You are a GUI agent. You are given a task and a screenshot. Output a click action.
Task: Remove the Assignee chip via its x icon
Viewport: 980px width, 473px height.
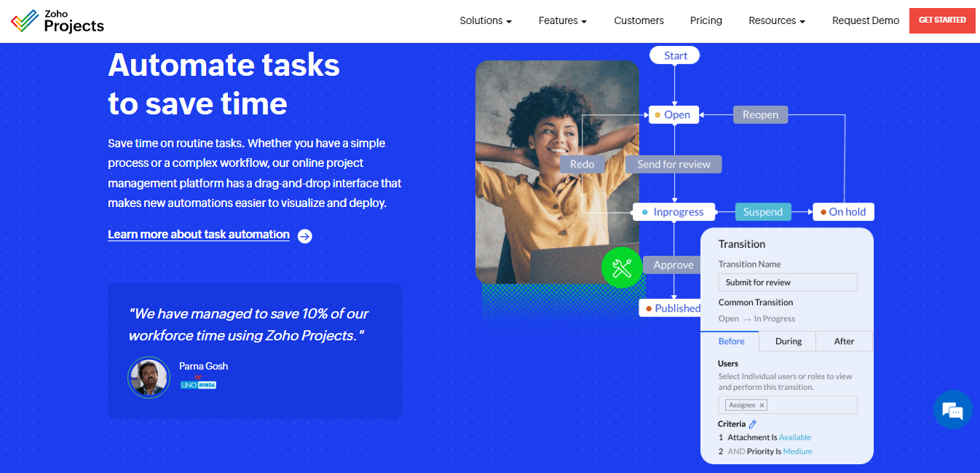[x=762, y=404]
